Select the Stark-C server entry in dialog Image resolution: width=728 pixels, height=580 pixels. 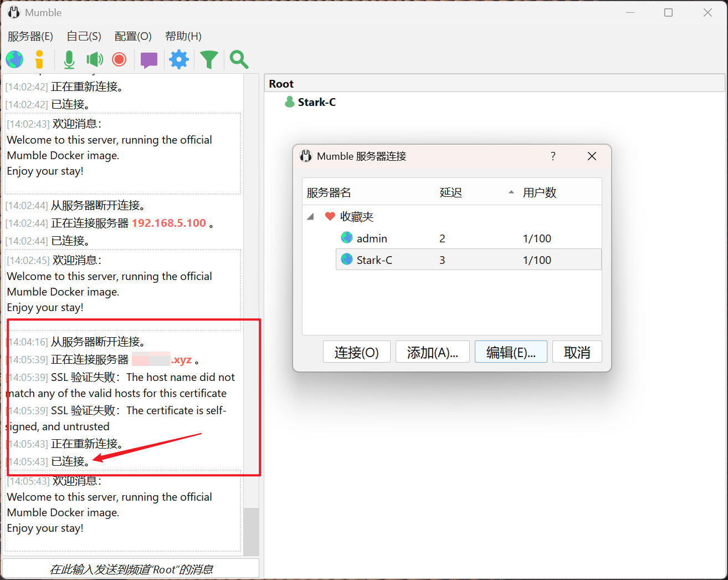pyautogui.click(x=468, y=260)
